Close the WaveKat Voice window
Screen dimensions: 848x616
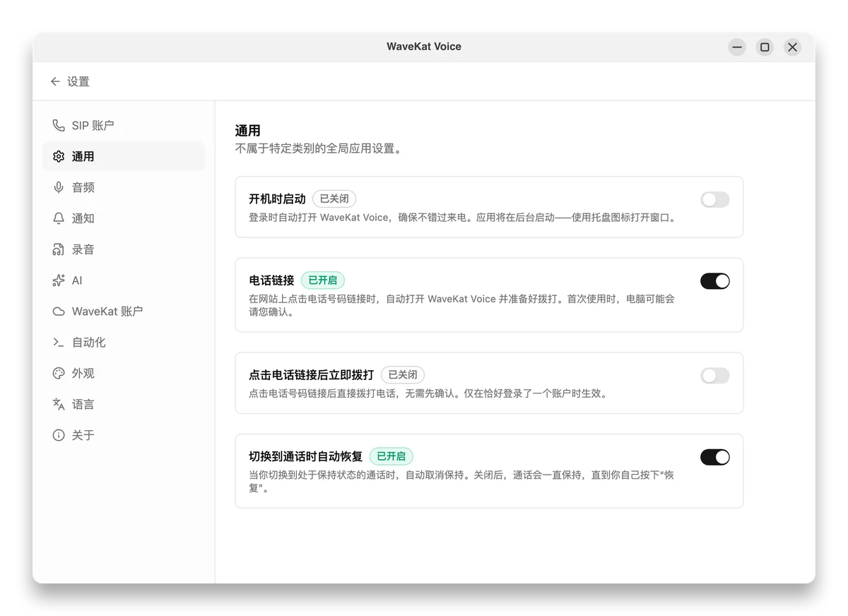pos(792,47)
